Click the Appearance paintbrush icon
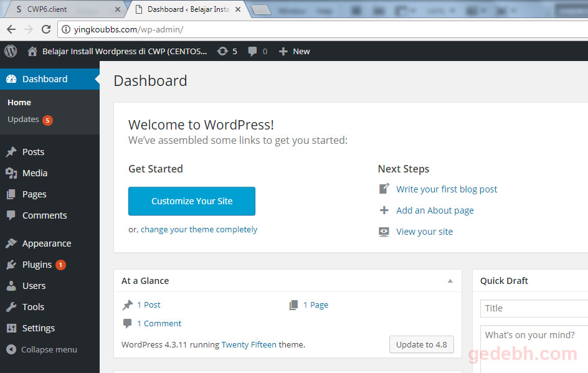Viewport: 588px width, 373px height. click(x=11, y=243)
